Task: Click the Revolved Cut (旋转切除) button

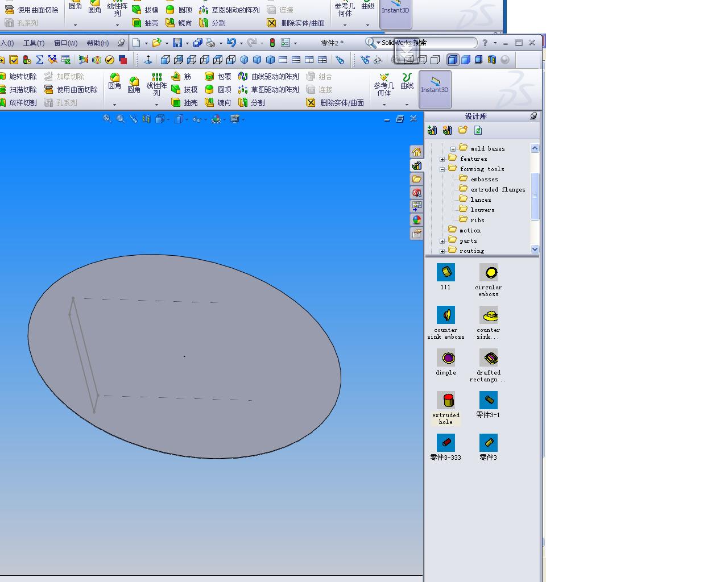Action: click(18, 76)
